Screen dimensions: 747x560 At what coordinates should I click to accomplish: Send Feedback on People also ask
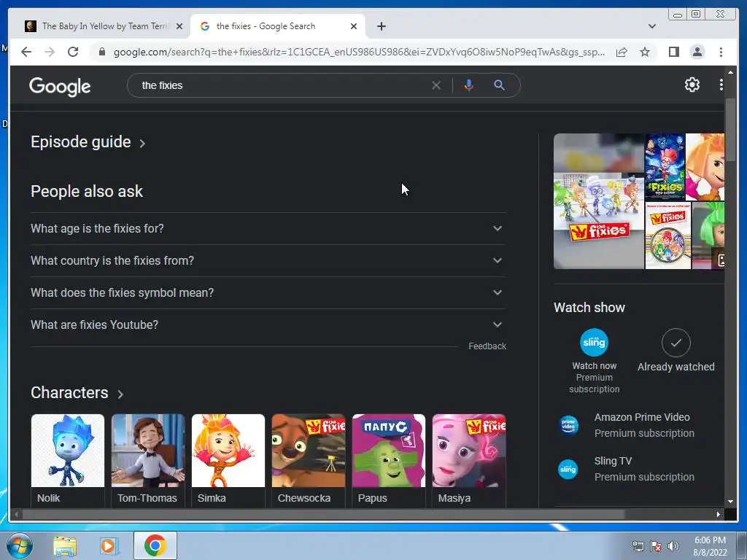click(487, 346)
